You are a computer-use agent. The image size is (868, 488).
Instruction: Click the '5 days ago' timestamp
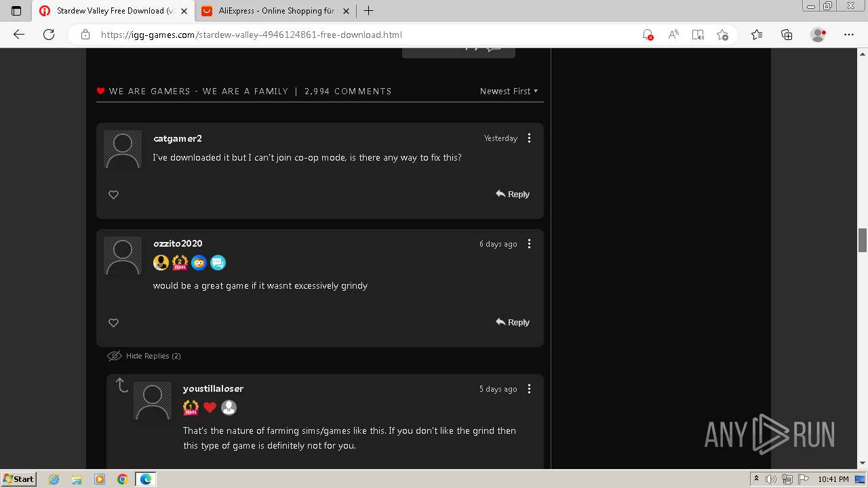[x=498, y=389]
